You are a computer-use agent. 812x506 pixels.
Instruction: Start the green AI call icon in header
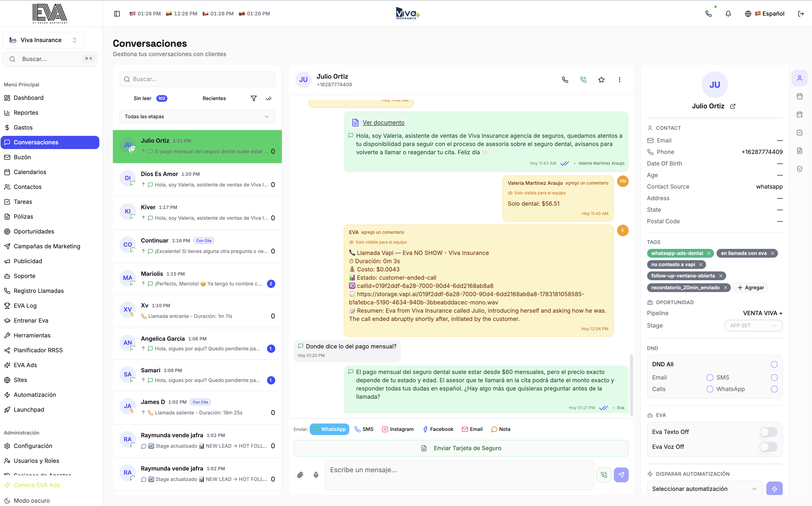[583, 80]
